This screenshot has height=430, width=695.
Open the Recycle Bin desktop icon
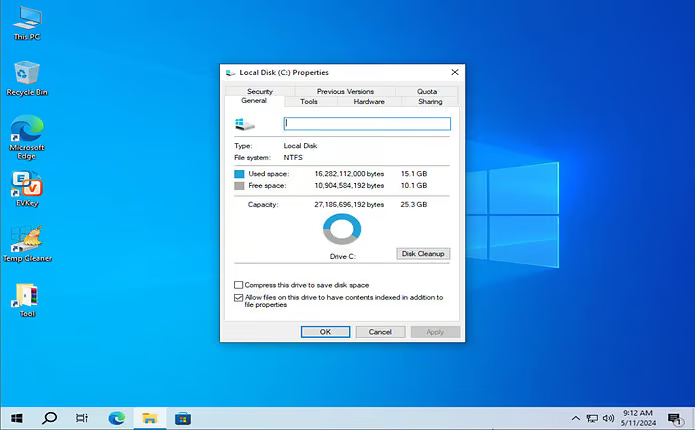[27, 78]
